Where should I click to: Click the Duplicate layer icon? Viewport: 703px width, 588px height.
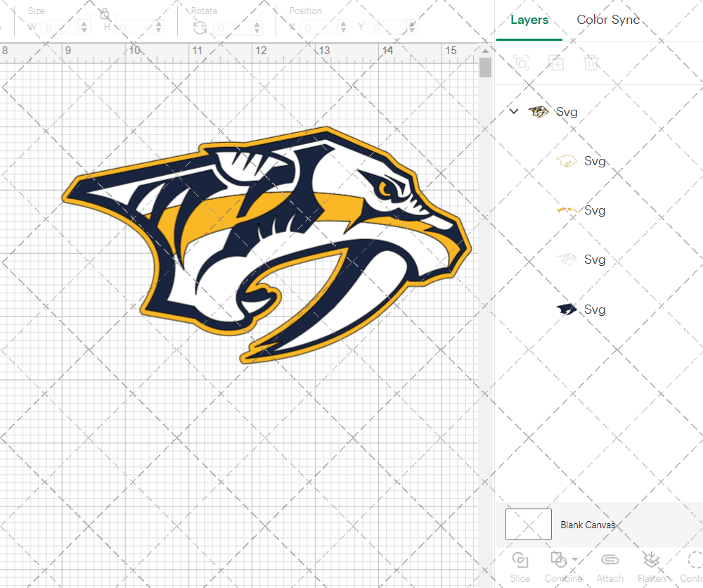pos(556,63)
